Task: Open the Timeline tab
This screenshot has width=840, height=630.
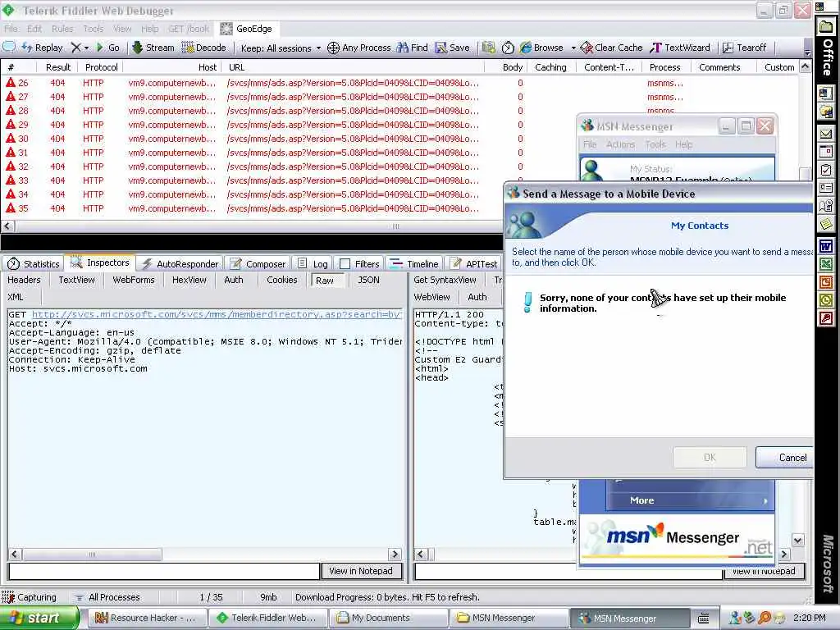Action: point(414,263)
